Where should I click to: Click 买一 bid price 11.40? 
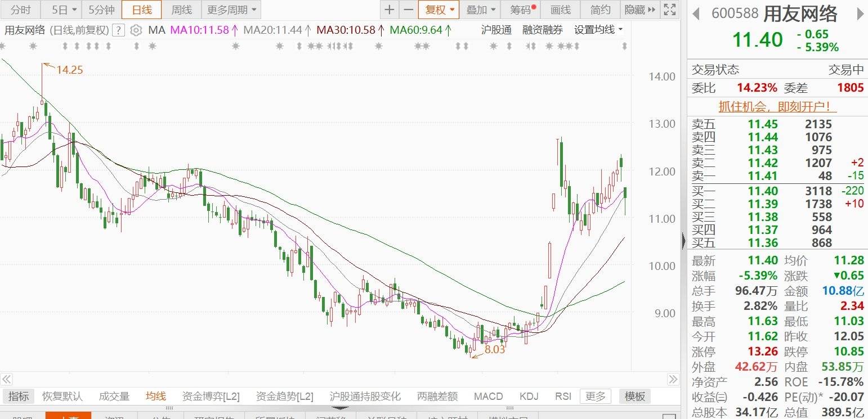pos(763,191)
